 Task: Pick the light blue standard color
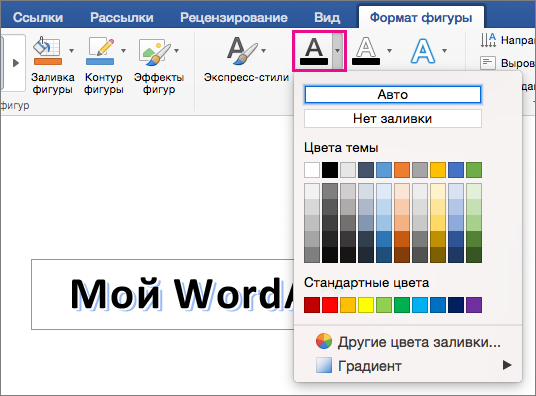(x=420, y=305)
